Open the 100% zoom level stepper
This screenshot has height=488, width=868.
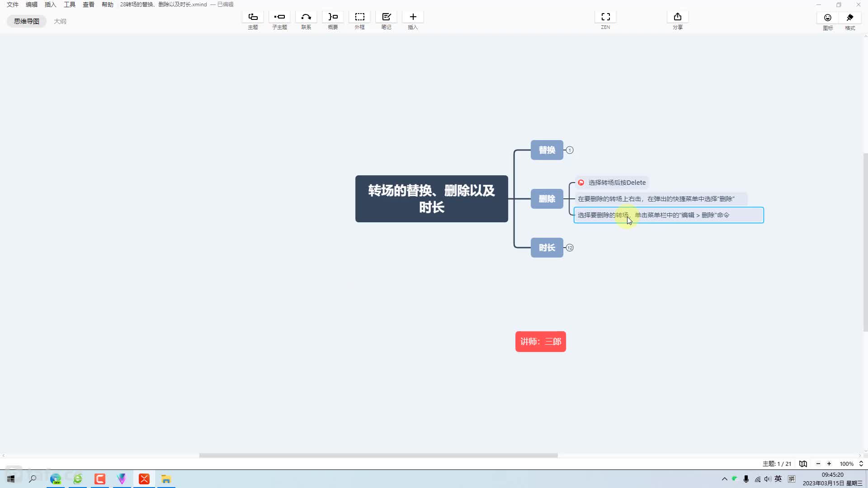click(861, 464)
